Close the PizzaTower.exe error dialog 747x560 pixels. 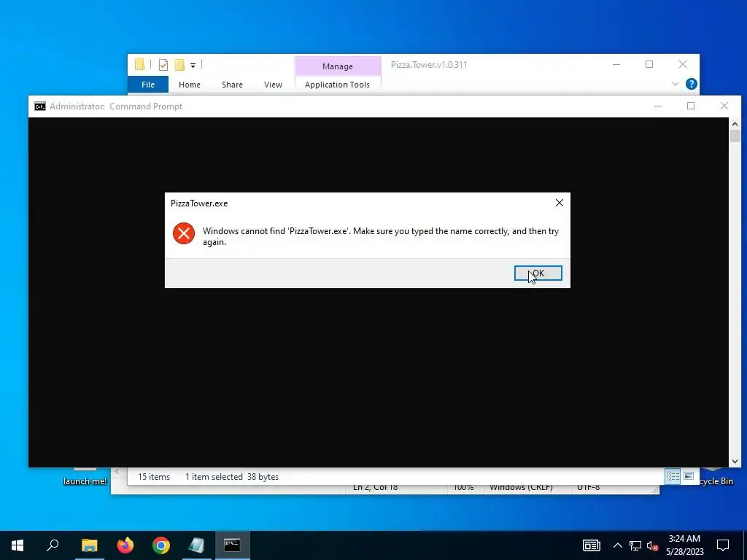pos(560,203)
